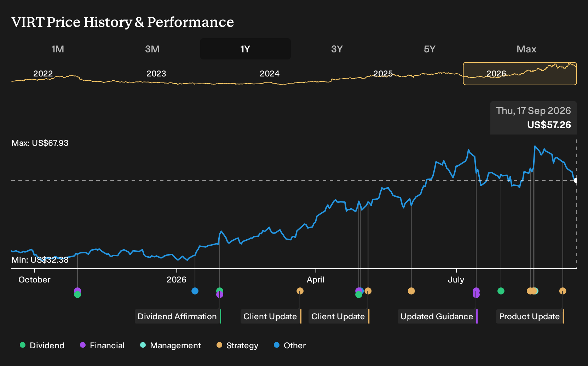The height and width of the screenshot is (366, 588).
Task: Click the October axis label
Action: 34,280
